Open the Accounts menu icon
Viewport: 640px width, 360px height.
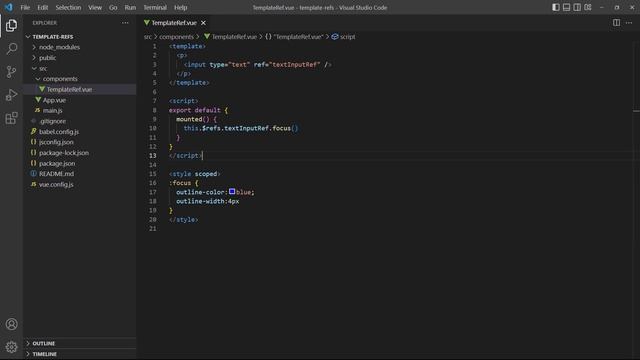(11, 324)
